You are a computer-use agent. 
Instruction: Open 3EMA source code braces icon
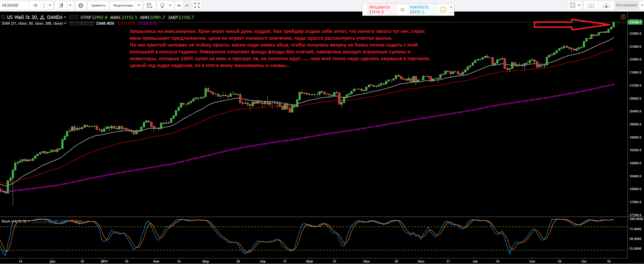pyautogui.click(x=82, y=23)
